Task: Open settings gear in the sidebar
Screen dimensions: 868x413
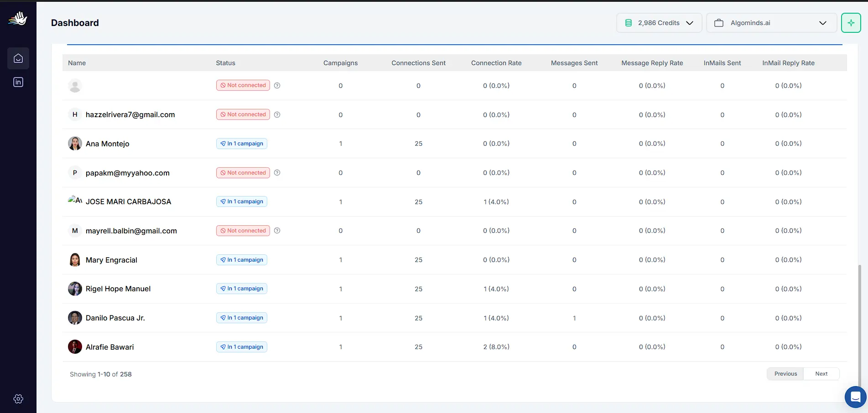Action: pos(18,399)
